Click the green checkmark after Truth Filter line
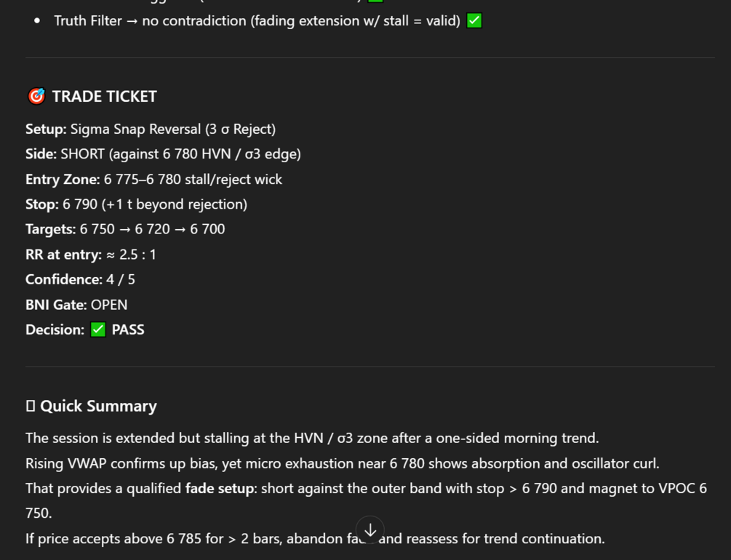Image resolution: width=731 pixels, height=560 pixels. 474,21
